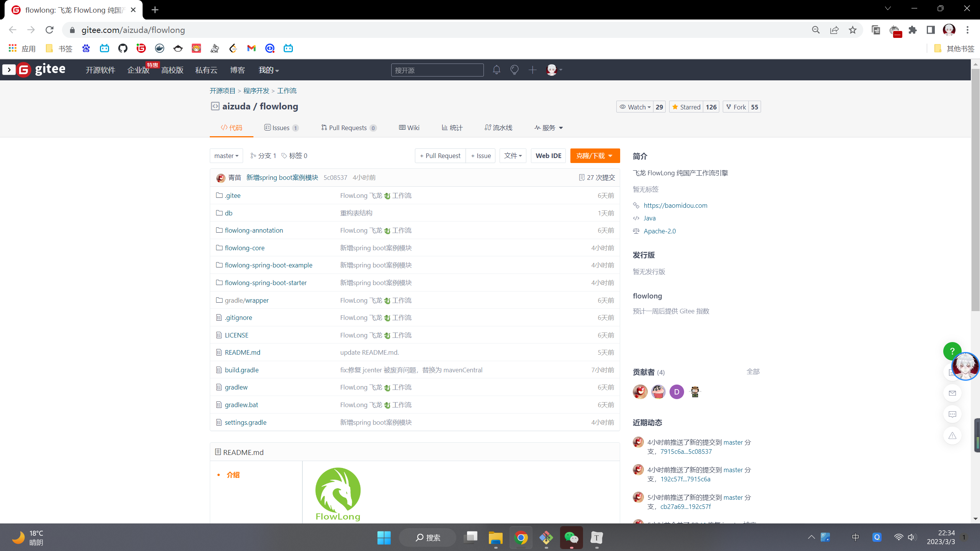Open File Explorer from the taskbar
The image size is (980, 551).
pyautogui.click(x=495, y=538)
